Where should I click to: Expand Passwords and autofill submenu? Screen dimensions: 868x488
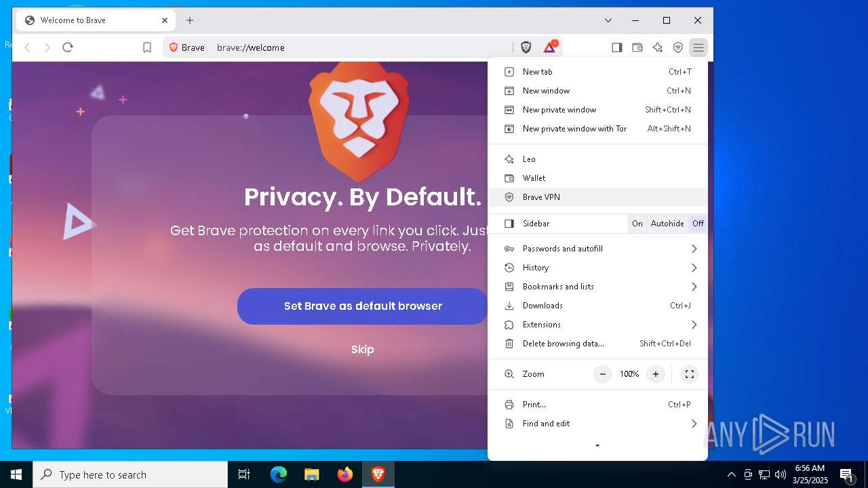pos(597,249)
